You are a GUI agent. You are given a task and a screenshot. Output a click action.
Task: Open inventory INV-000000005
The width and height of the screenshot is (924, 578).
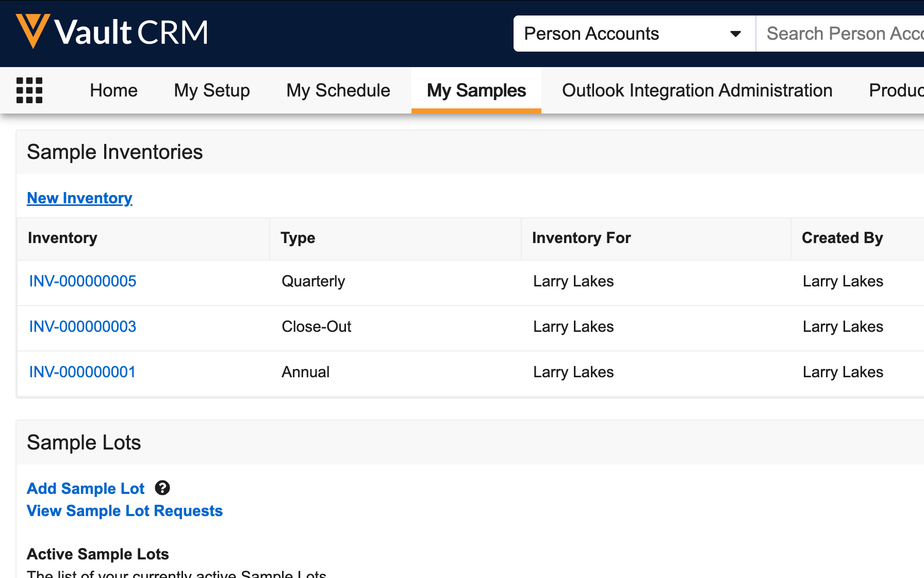82,281
